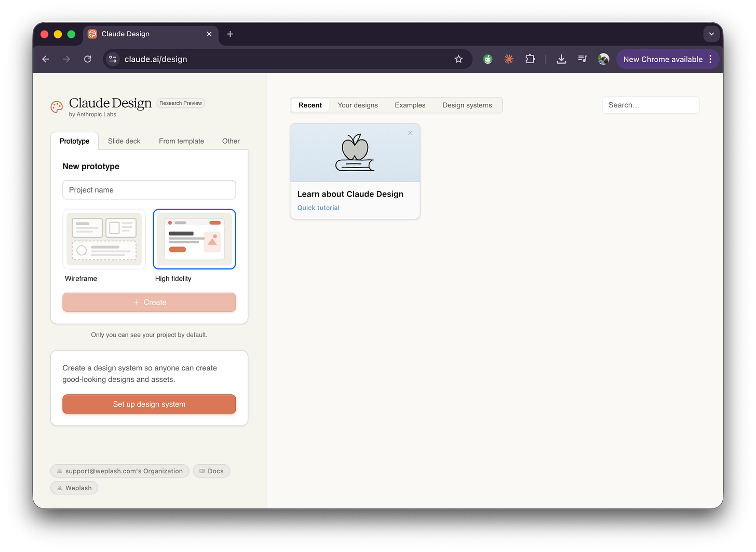Click the Weplash user pill
Viewport: 756px width, 552px height.
coord(74,488)
